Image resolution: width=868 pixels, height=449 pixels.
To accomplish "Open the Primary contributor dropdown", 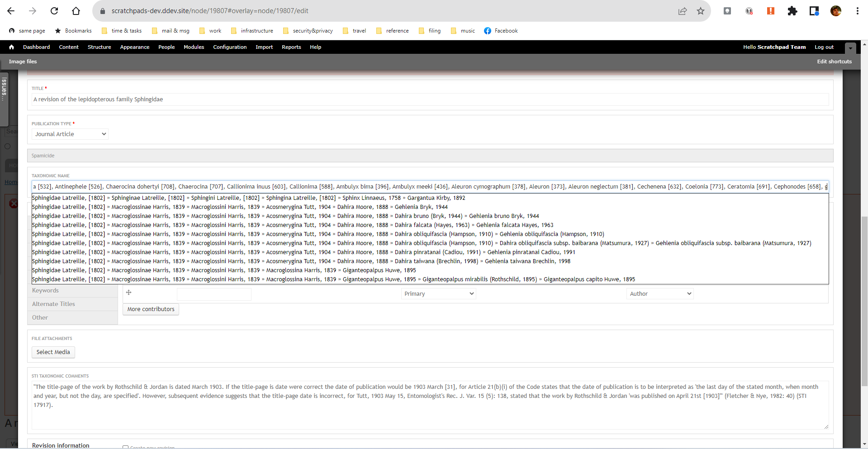I will 438,293.
